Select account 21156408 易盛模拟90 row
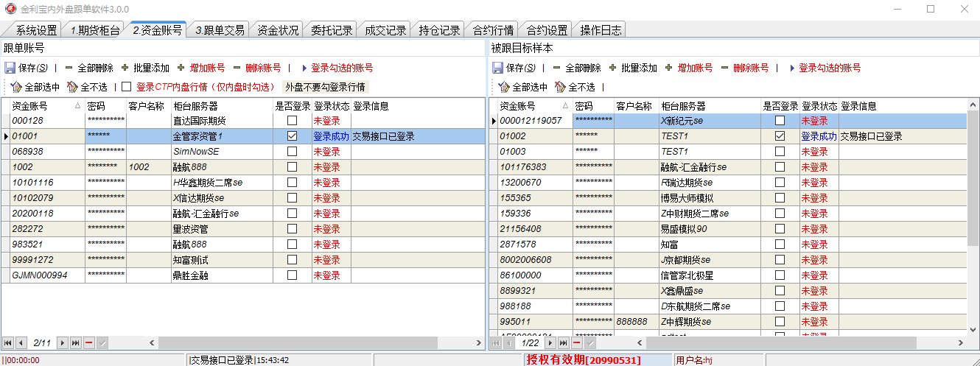Viewport: 980px width, 366px height. point(728,229)
